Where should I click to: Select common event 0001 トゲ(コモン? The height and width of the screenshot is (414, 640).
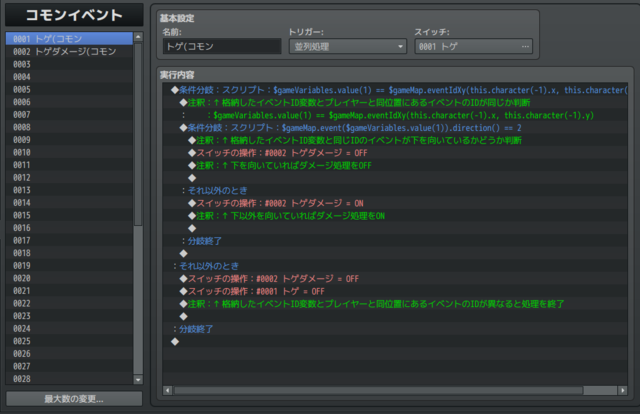pyautogui.click(x=69, y=39)
